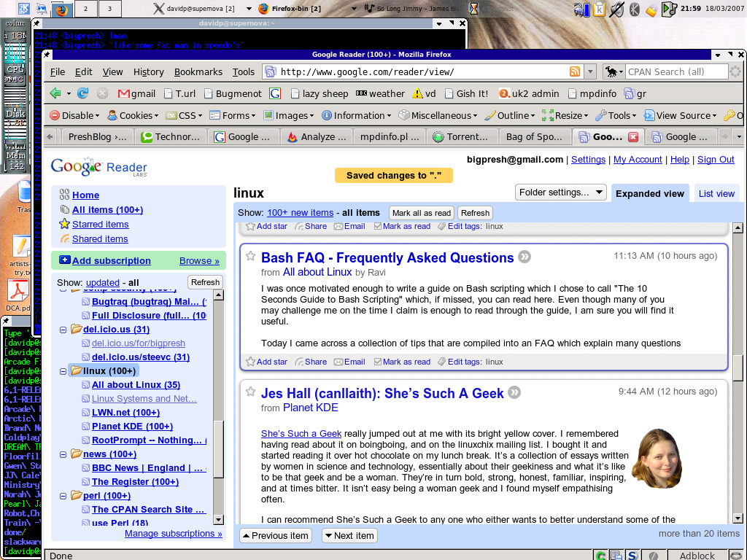
Task: Click the RSS feed icon in address bar
Action: coord(575,72)
